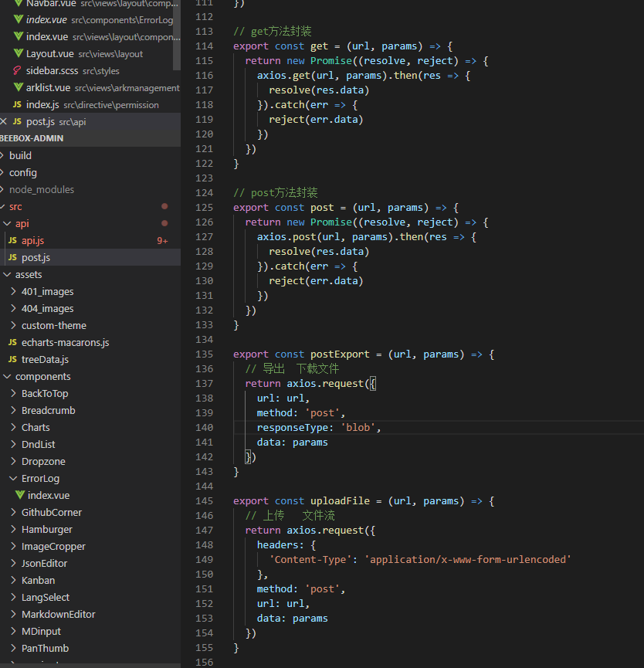
Task: Click JS icon beside api.js in tree
Action: click(x=12, y=241)
